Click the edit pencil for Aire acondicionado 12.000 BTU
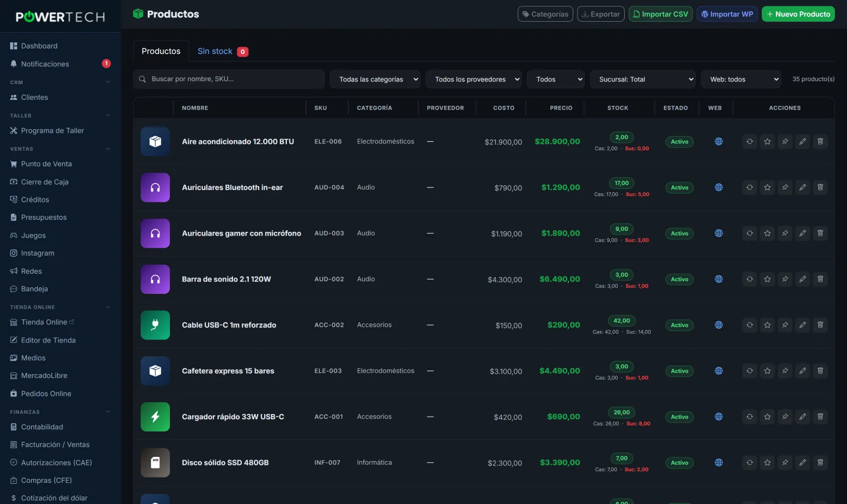The image size is (847, 504). coord(803,141)
